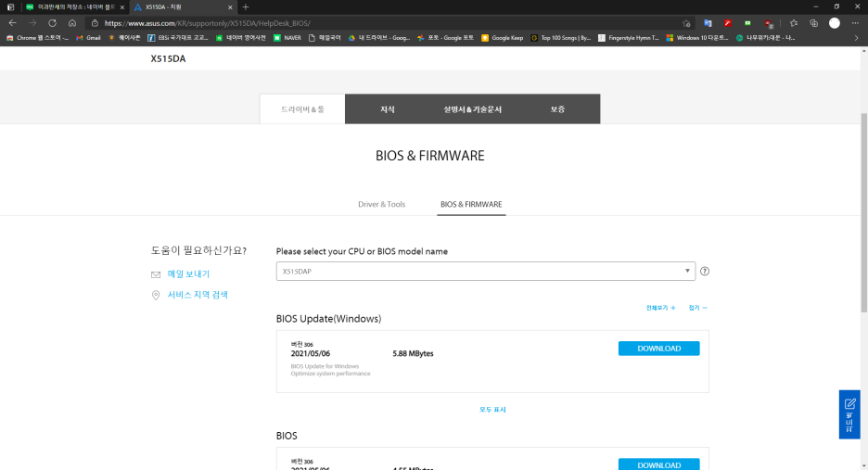Open the CPU or BIOS model dropdown
Image resolution: width=868 pixels, height=470 pixels.
point(486,272)
